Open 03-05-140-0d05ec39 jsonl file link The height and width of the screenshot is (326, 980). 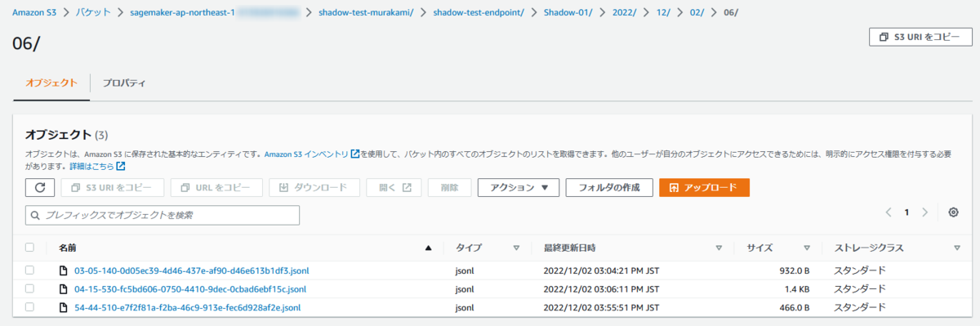click(x=192, y=270)
